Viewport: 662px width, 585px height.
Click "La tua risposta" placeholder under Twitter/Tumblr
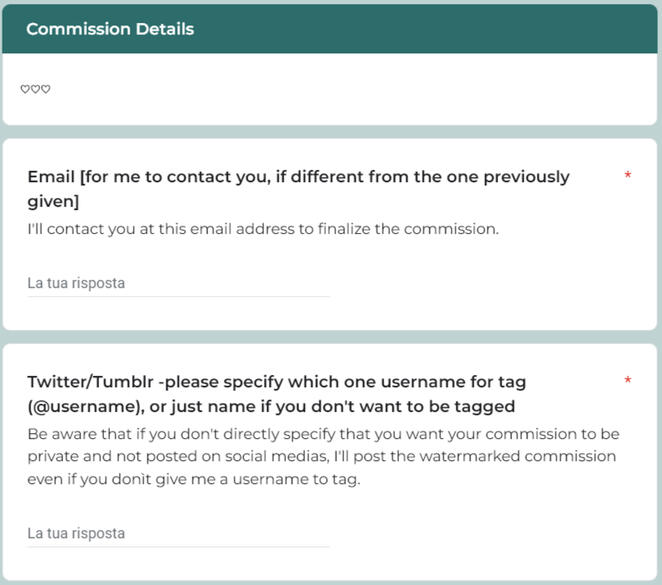coord(76,533)
